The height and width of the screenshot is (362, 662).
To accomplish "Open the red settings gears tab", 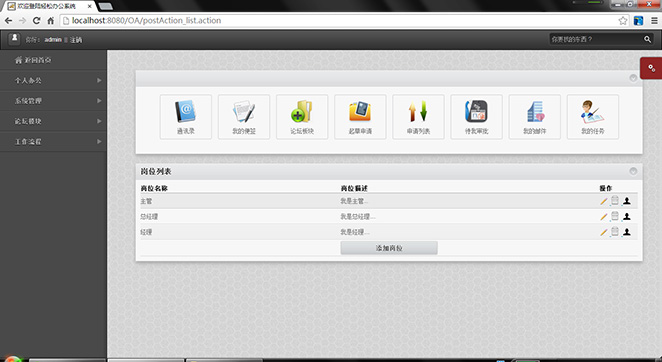I will (x=651, y=68).
